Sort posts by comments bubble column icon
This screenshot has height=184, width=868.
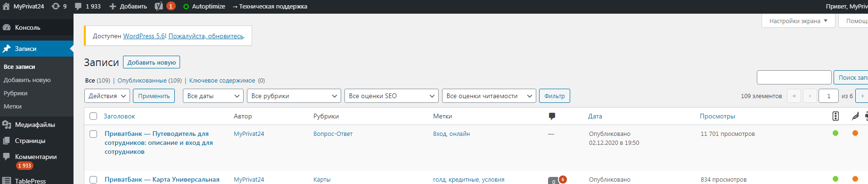coord(552,116)
